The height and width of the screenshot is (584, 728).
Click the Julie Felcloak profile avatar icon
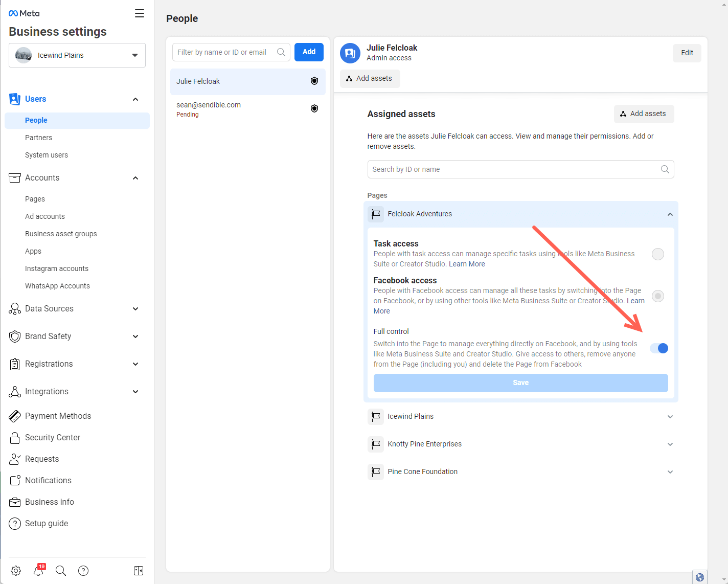pos(350,53)
